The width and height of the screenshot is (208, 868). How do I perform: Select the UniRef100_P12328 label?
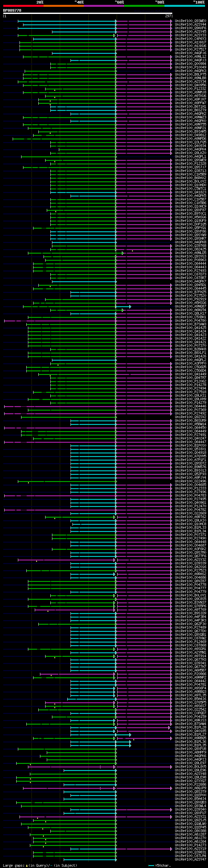pyautogui.click(x=190, y=164)
